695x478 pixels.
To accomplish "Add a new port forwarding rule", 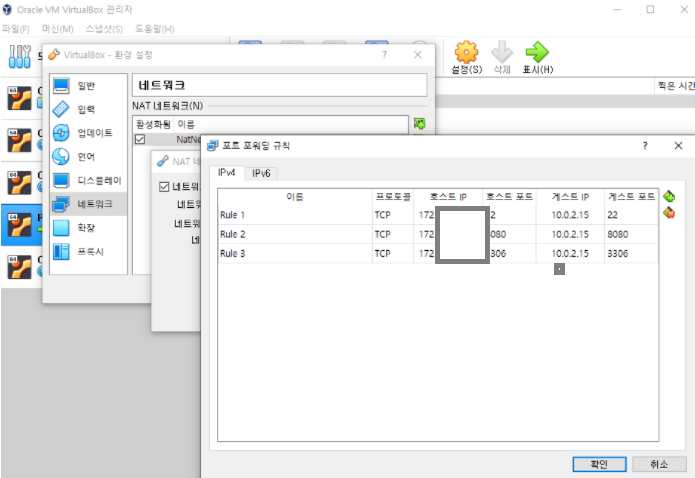I will pyautogui.click(x=669, y=196).
